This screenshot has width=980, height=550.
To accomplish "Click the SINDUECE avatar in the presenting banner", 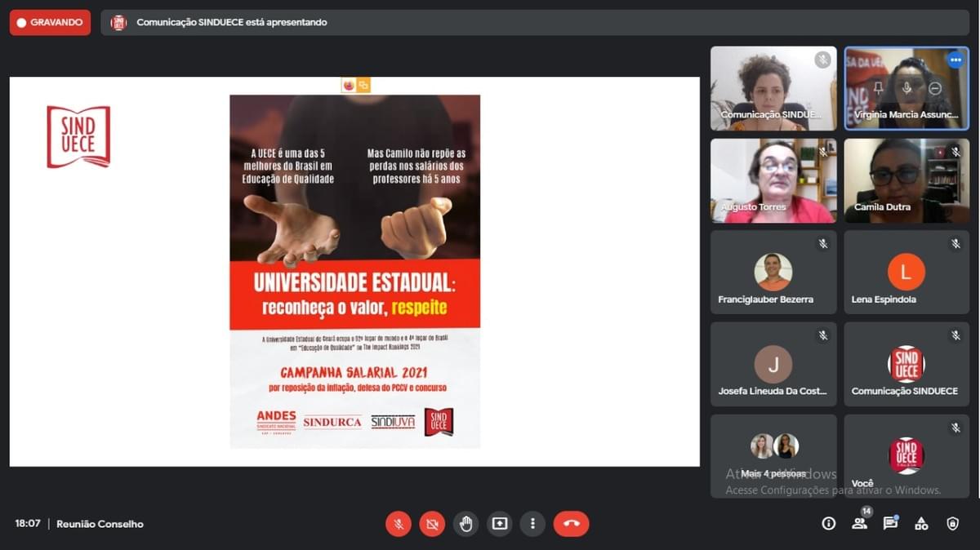I will point(119,23).
